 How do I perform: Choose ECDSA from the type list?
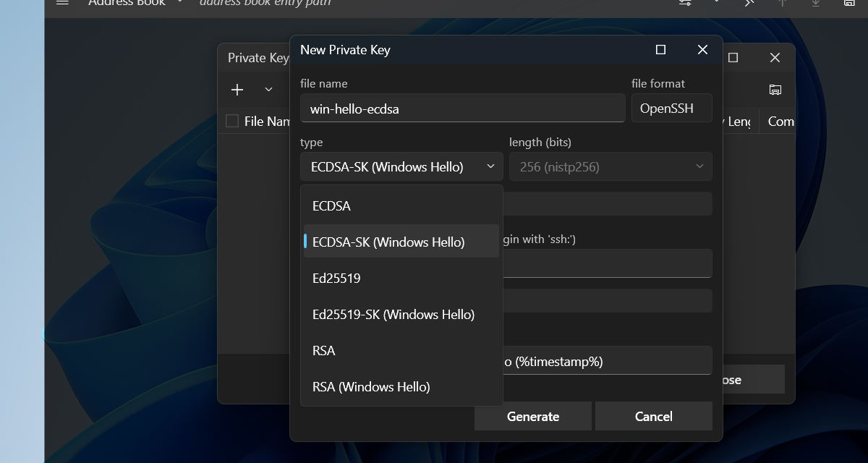tap(401, 205)
